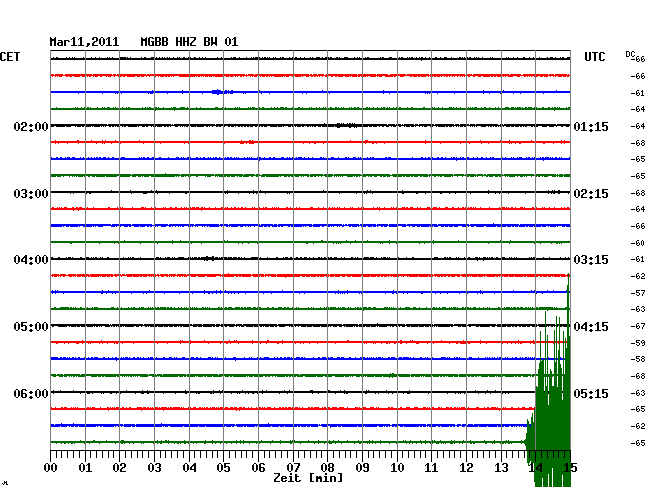This screenshot has width=650, height=494.
Task: Select the 02:00 CET time label
Action: (x=31, y=126)
